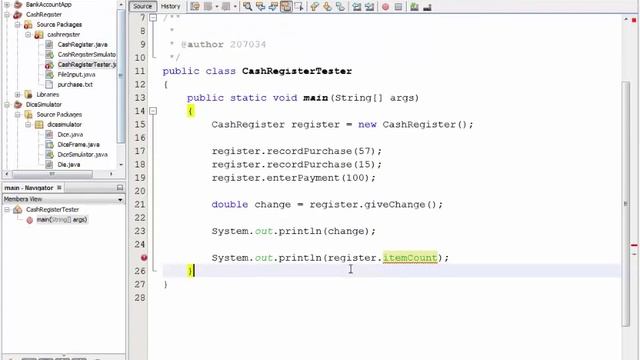640x360 pixels.
Task: Minimize the Navigator panel icon
Action: point(120,188)
